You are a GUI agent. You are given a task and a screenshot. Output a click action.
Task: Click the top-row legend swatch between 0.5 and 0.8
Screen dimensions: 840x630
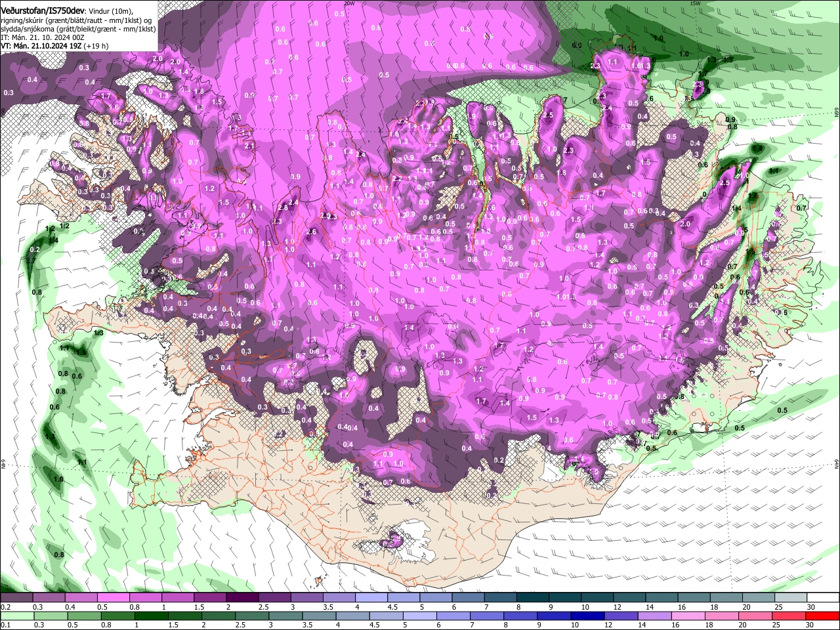pyautogui.click(x=114, y=598)
